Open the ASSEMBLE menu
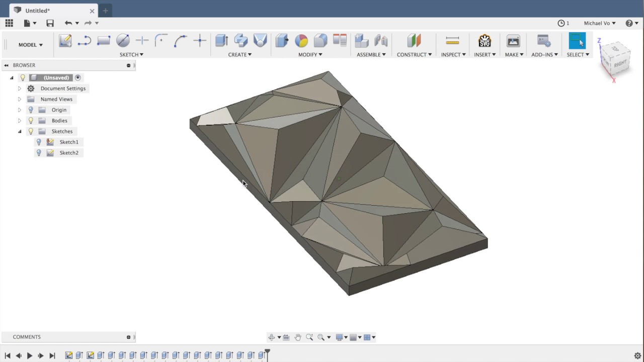This screenshot has width=644, height=362. click(371, 54)
